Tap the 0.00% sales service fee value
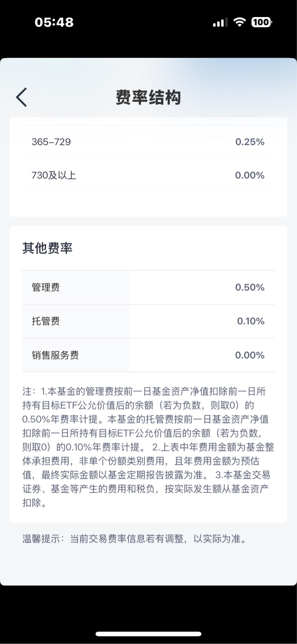The image size is (297, 644). click(x=250, y=355)
